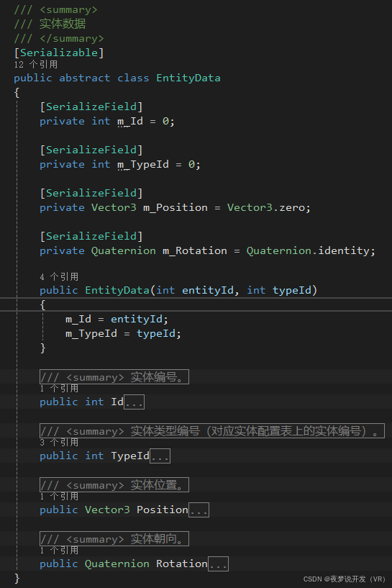The image size is (392, 588).
Task: Open the '4 个引用' CodeLens above the constructor
Action: (x=59, y=277)
